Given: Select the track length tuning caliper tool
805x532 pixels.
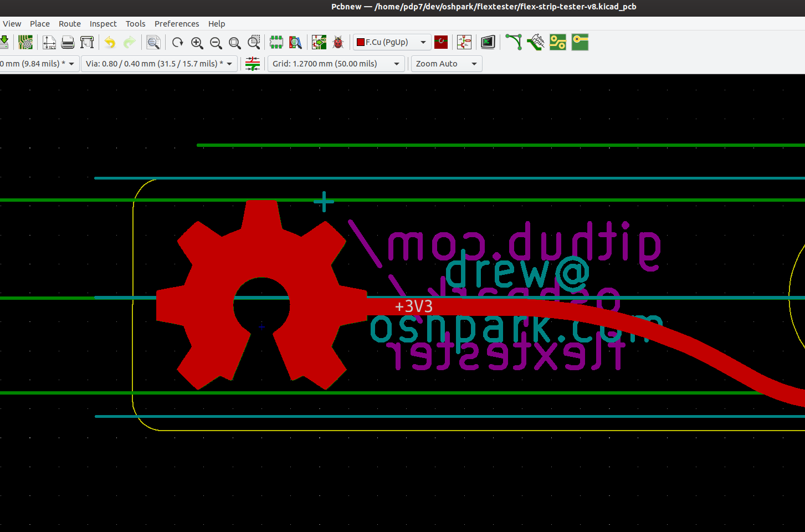Looking at the screenshot, I should 535,42.
